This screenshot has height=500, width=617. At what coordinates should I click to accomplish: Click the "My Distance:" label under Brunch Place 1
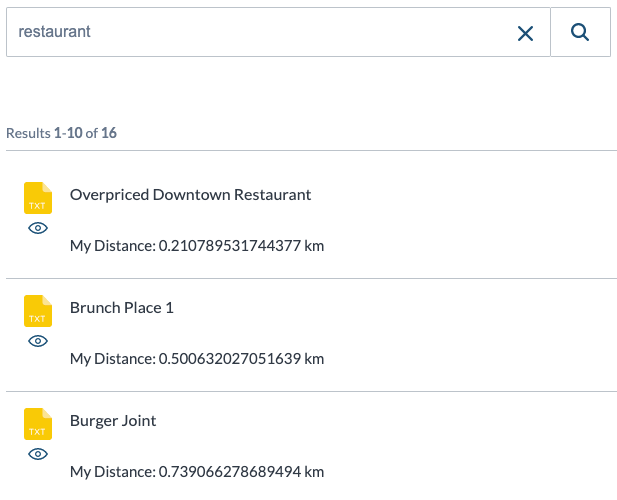point(113,359)
